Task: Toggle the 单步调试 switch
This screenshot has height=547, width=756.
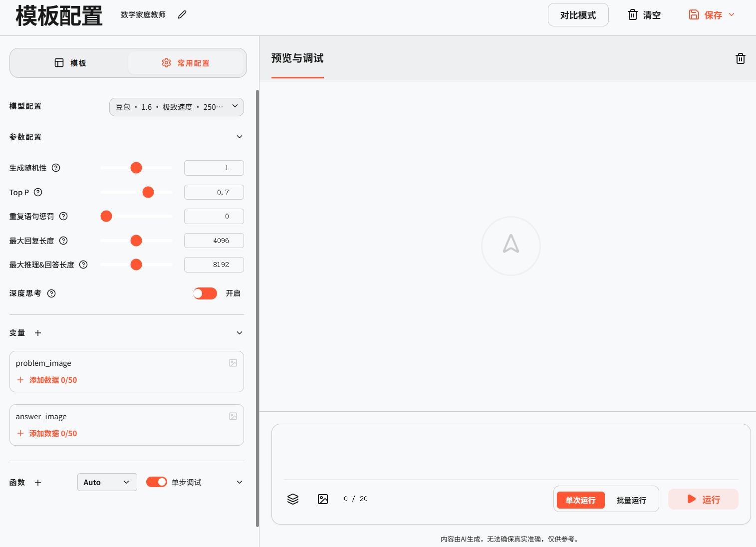Action: pos(157,482)
